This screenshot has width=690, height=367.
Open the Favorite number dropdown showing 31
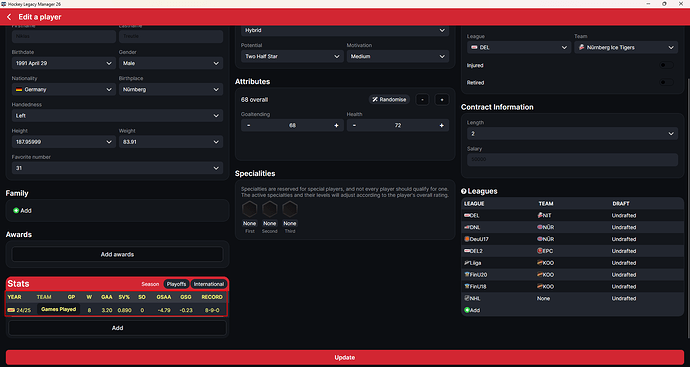(117, 168)
